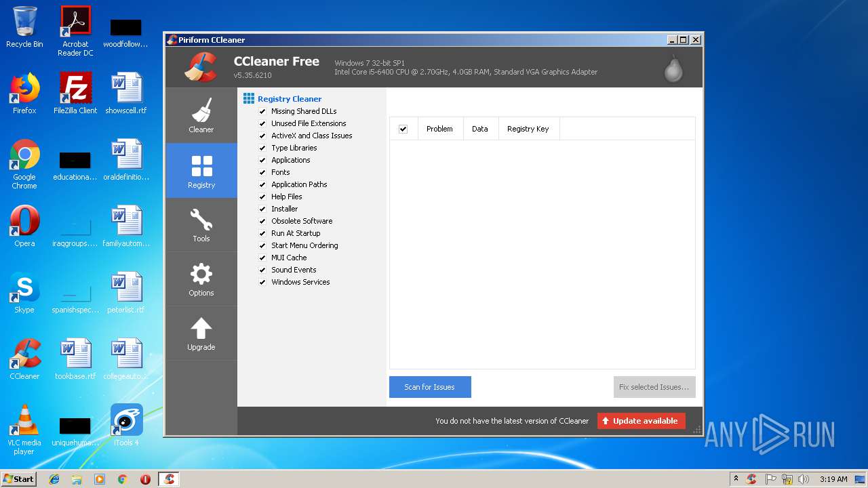
Task: Open Windows Explorer folder in taskbar
Action: (x=77, y=479)
